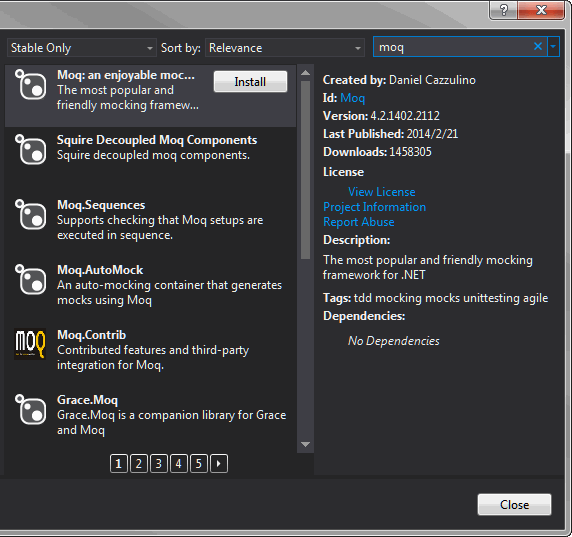
Task: Click the author name Daniel Cazzulino
Action: [x=432, y=80]
